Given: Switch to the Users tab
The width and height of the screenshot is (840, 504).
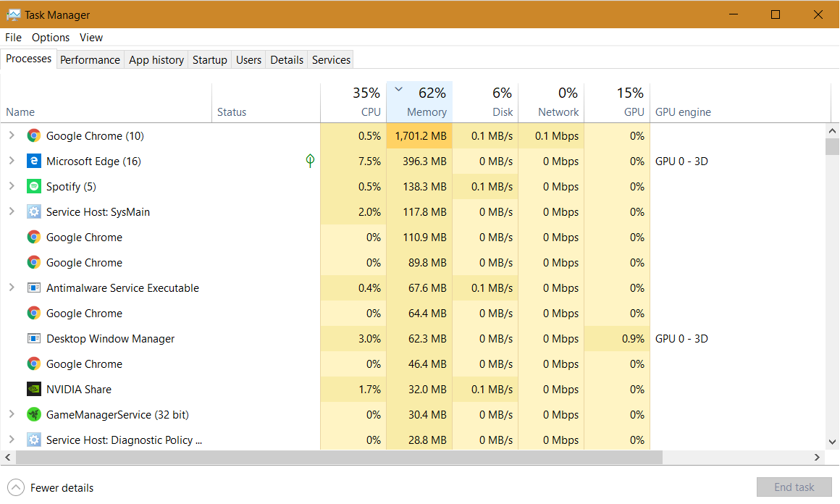Looking at the screenshot, I should point(248,60).
